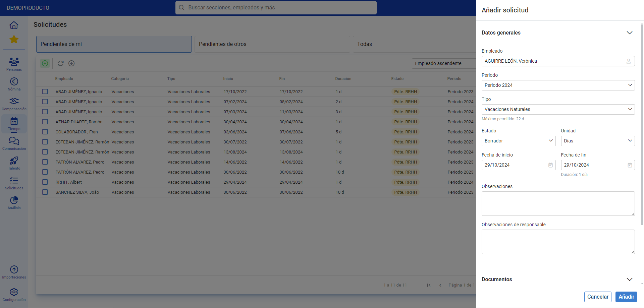
Task: Select AZNAR DUARTE, Ramón row checkbox
Action: 45,122
